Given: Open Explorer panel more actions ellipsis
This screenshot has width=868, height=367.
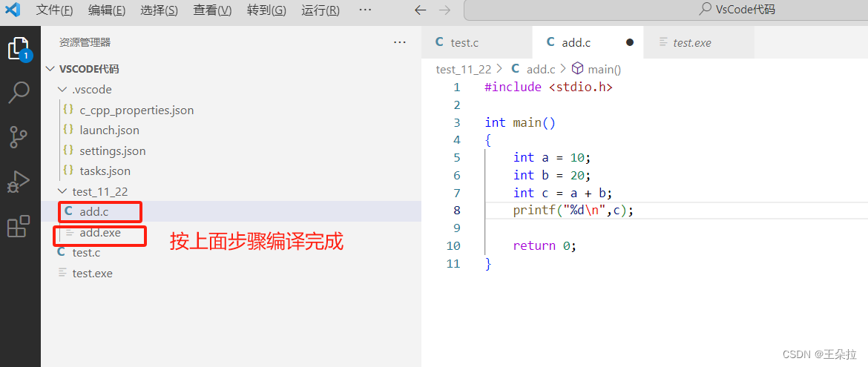Looking at the screenshot, I should click(400, 42).
